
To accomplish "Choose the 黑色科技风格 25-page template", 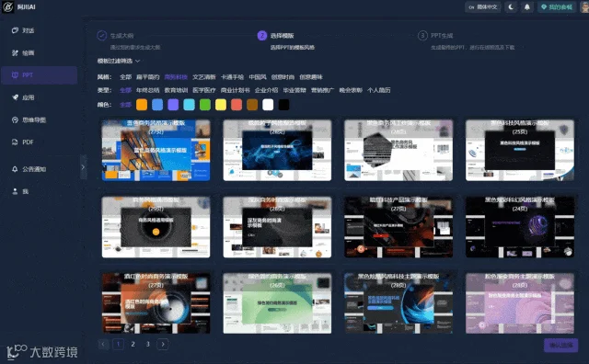I will 520,150.
